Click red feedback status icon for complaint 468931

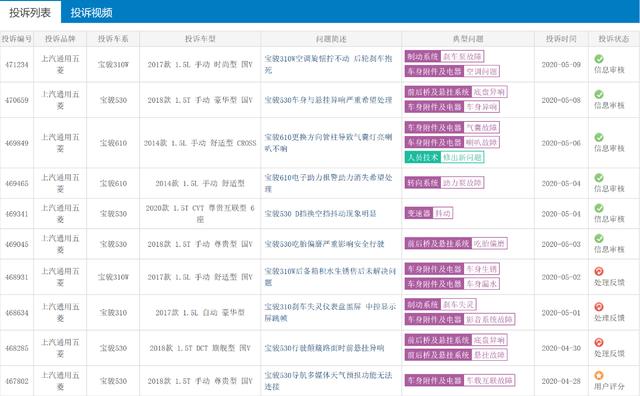[x=599, y=271]
